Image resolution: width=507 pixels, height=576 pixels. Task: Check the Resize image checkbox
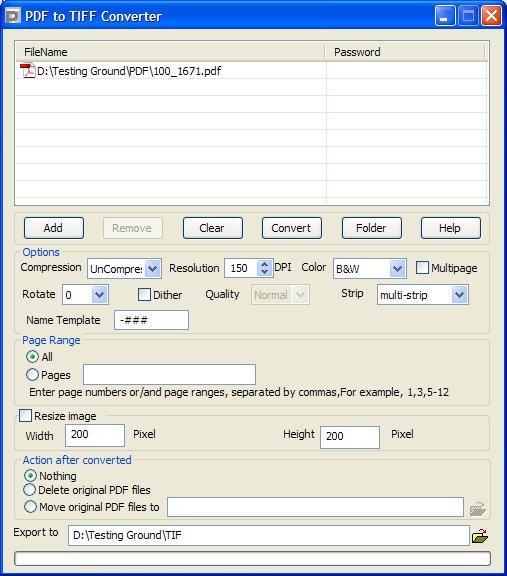coord(25,416)
